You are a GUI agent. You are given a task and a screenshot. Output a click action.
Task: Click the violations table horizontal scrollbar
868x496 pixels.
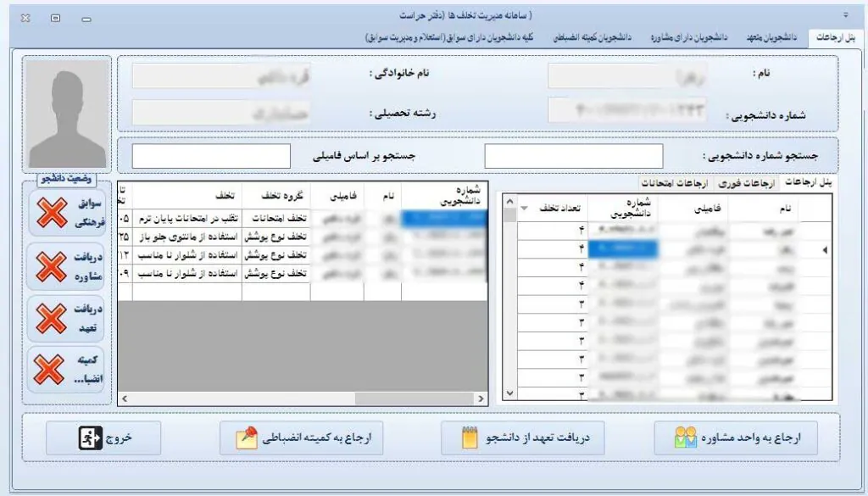(303, 398)
